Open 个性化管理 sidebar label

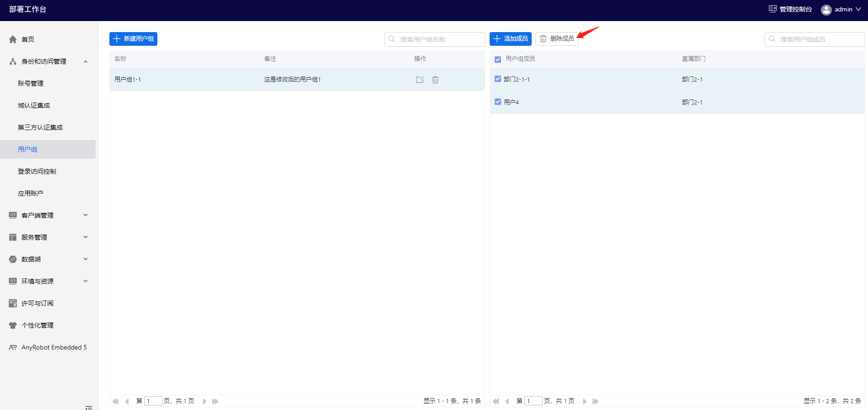[38, 325]
